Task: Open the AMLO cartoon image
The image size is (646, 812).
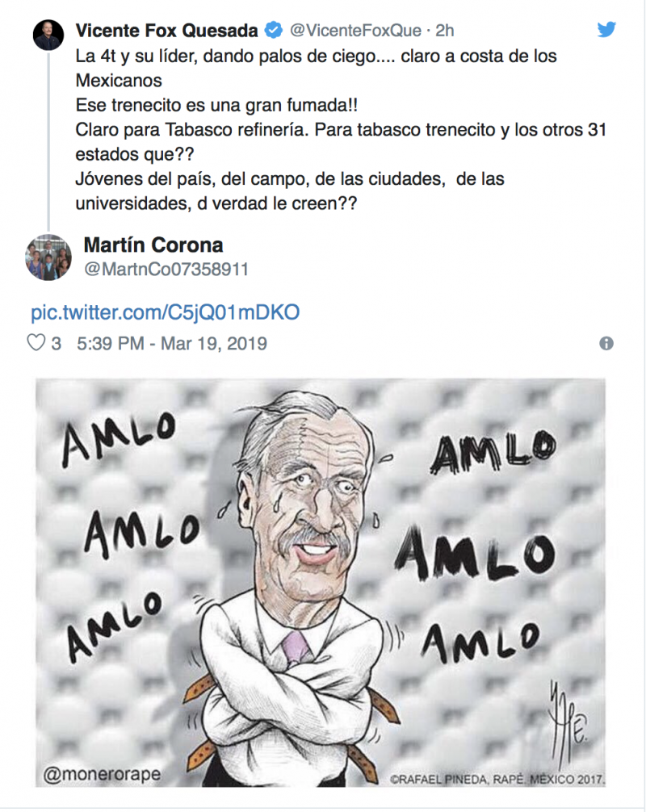Action: (320, 583)
